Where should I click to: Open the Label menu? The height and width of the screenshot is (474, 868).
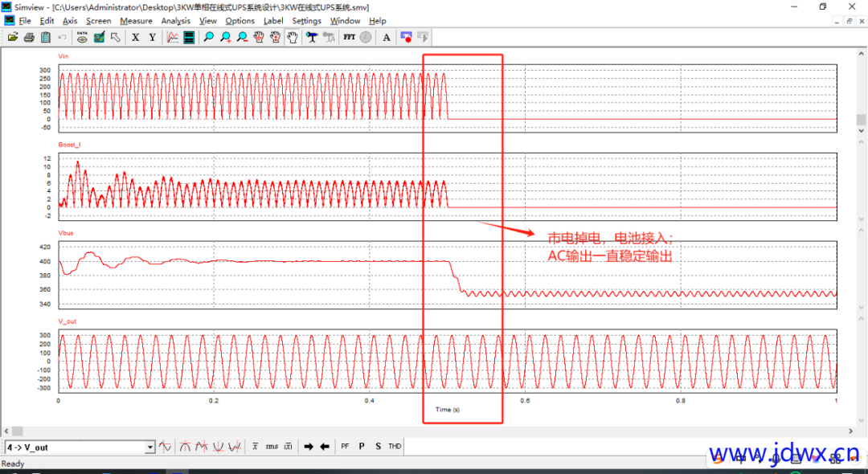coord(273,21)
